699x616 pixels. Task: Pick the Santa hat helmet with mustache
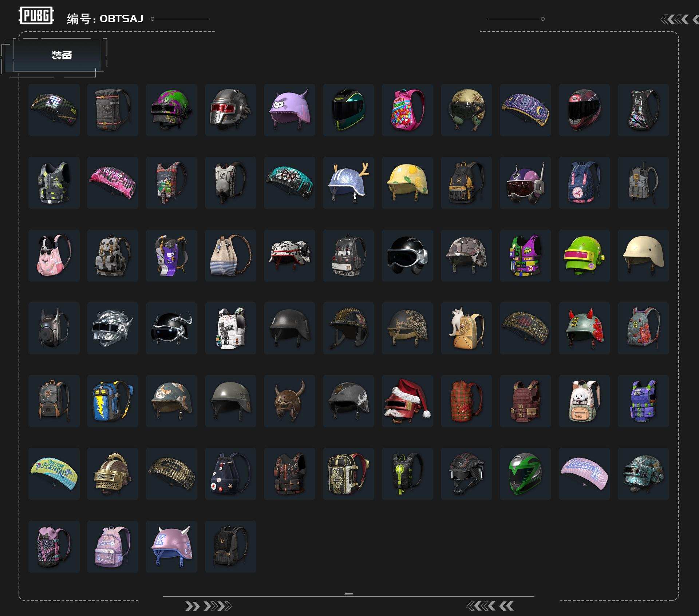click(407, 401)
